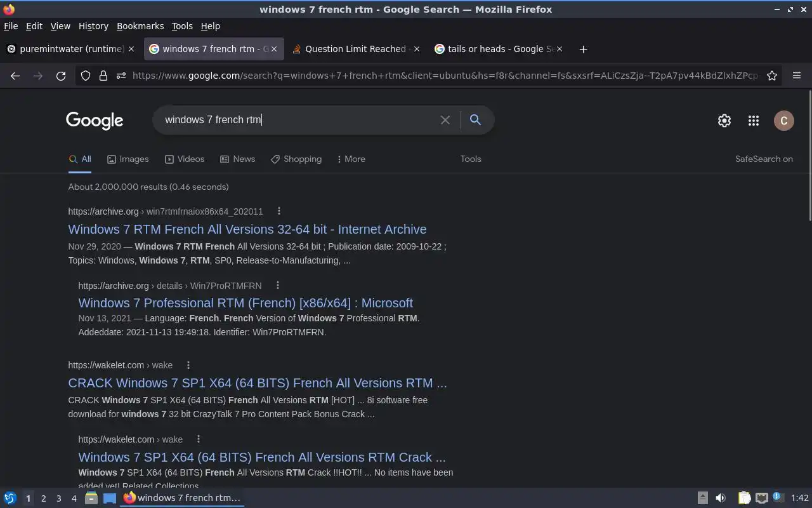The height and width of the screenshot is (508, 812).
Task: Clear the search box with the X
Action: coord(445,119)
